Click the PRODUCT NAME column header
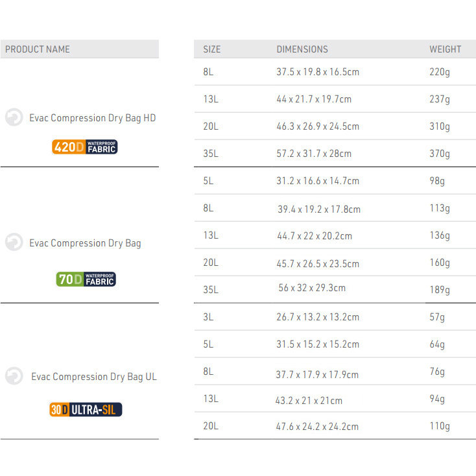The width and height of the screenshot is (476, 476). pos(38,49)
